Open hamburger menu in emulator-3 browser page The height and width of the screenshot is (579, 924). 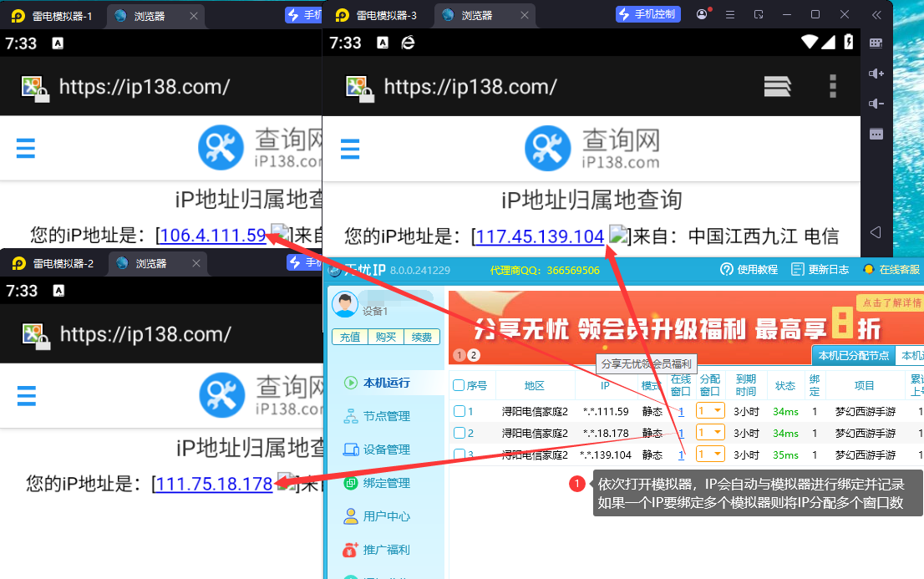pos(350,149)
